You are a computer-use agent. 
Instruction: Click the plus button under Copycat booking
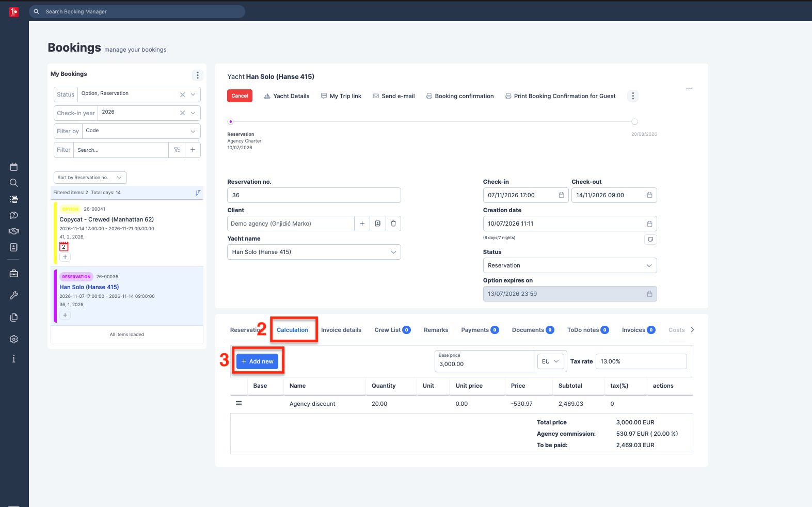point(65,257)
